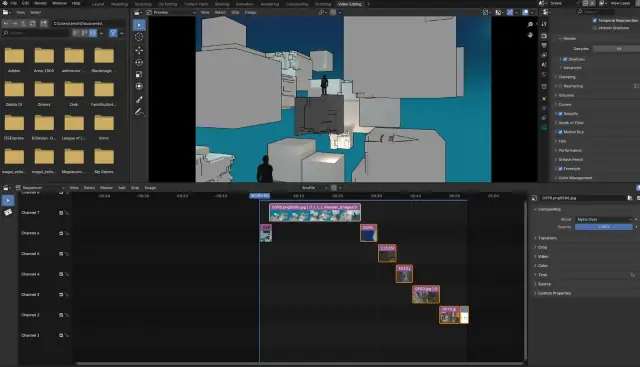Viewport: 640px width, 367px height.
Task: Select the long image strip on Channel 7
Action: [x=315, y=213]
